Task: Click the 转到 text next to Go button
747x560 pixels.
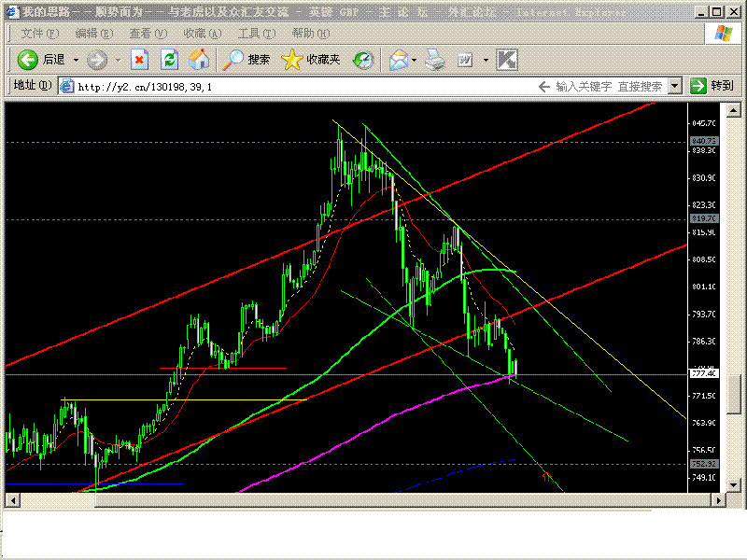Action: tap(722, 86)
